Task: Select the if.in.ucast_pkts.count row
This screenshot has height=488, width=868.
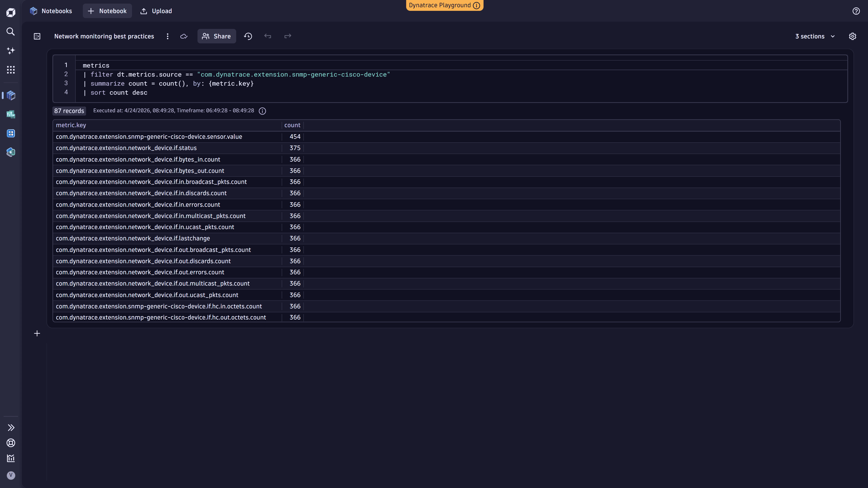Action: coord(446,227)
